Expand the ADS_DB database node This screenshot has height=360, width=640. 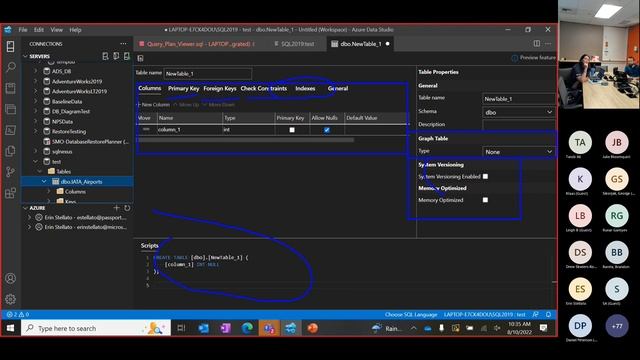(x=36, y=71)
